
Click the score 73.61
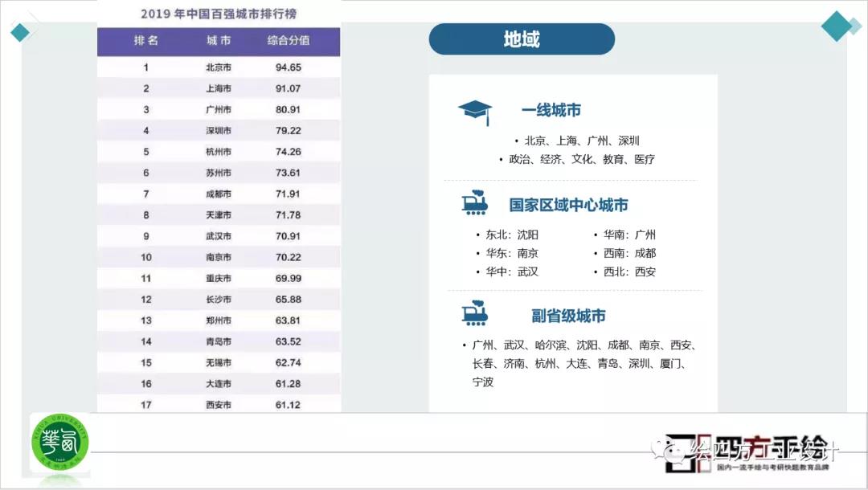289,173
